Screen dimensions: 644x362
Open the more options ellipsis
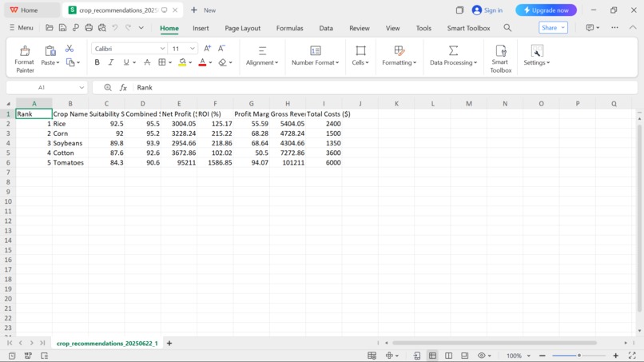point(615,27)
